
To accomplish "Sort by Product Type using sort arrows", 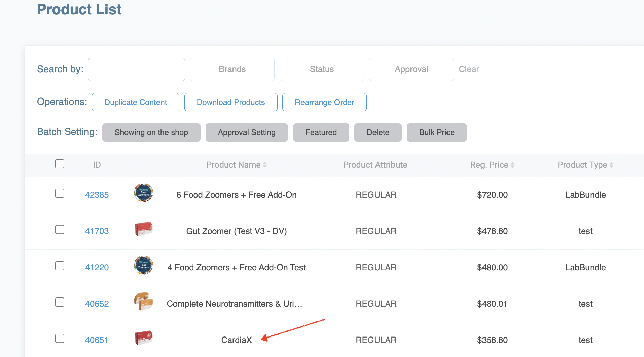I will [x=611, y=165].
